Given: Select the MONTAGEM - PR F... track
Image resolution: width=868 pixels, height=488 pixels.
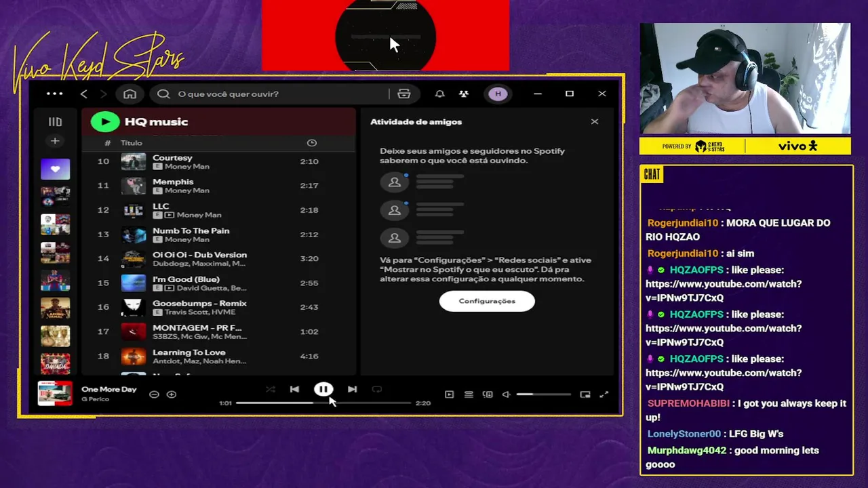Looking at the screenshot, I should pos(218,331).
